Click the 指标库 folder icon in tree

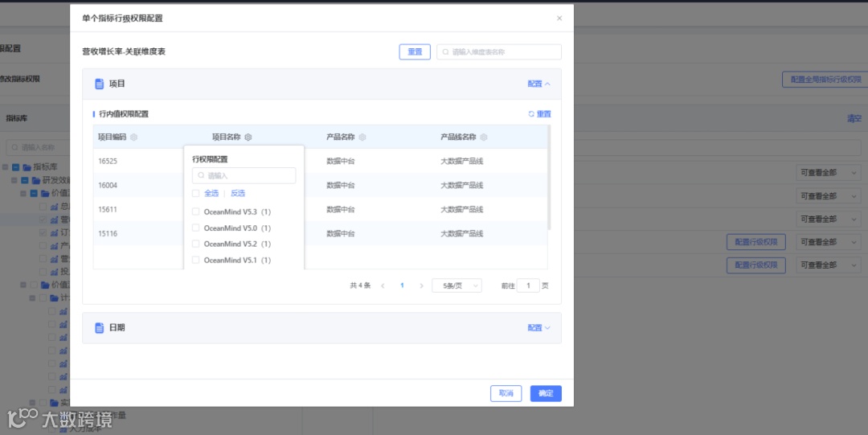27,166
